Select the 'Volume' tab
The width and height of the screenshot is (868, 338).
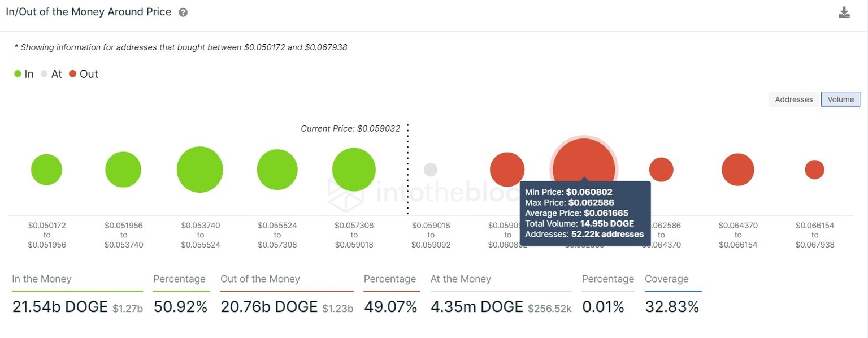pyautogui.click(x=840, y=99)
